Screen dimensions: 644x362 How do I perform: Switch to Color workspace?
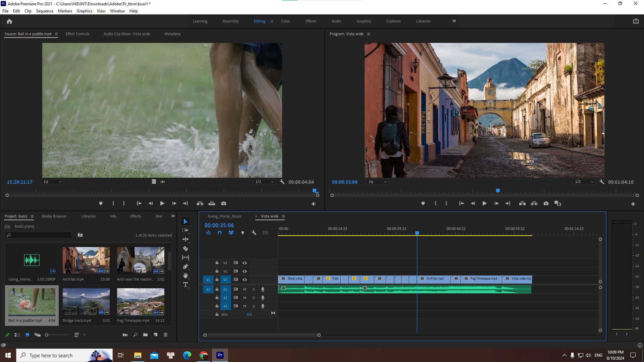285,21
